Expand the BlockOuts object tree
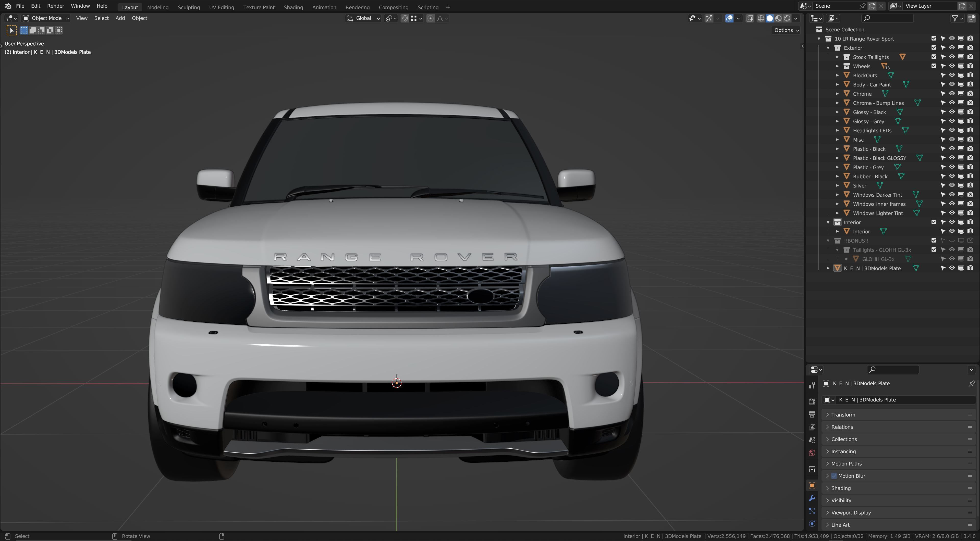Image resolution: width=980 pixels, height=541 pixels. 837,75
